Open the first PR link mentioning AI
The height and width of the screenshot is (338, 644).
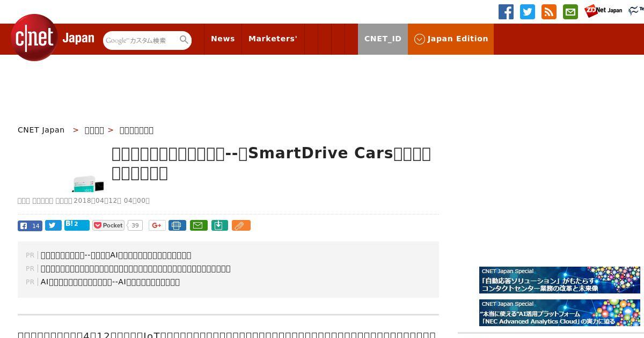click(116, 255)
